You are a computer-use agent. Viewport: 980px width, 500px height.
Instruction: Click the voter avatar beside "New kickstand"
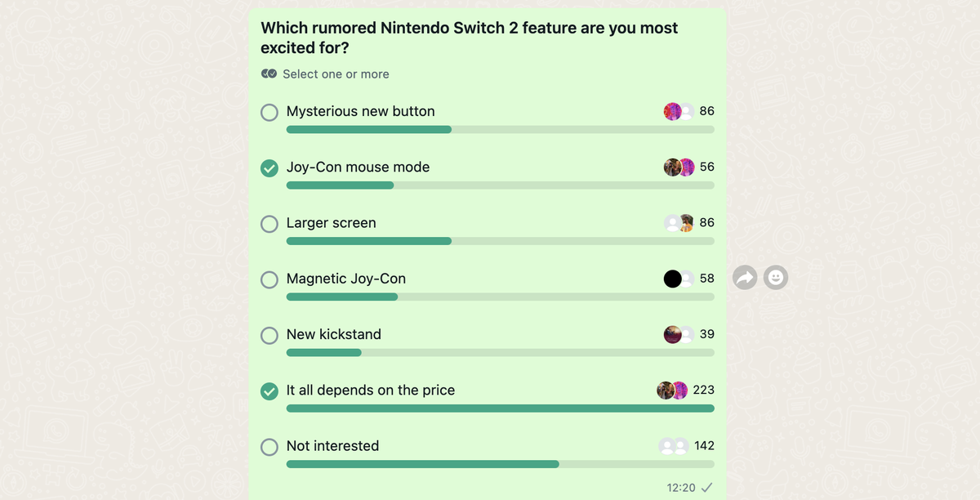(x=673, y=334)
